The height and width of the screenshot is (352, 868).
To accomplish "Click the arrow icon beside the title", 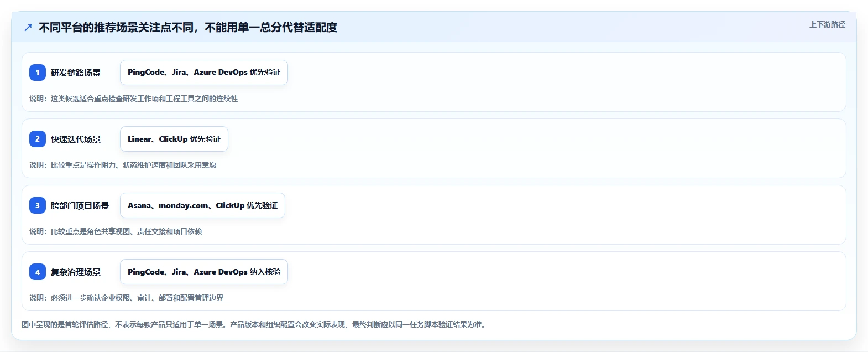I will point(28,28).
